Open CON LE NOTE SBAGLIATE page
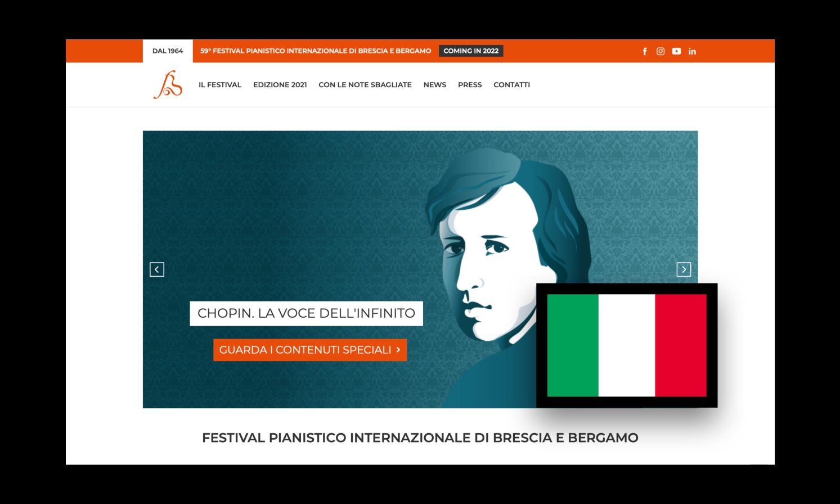 point(365,85)
